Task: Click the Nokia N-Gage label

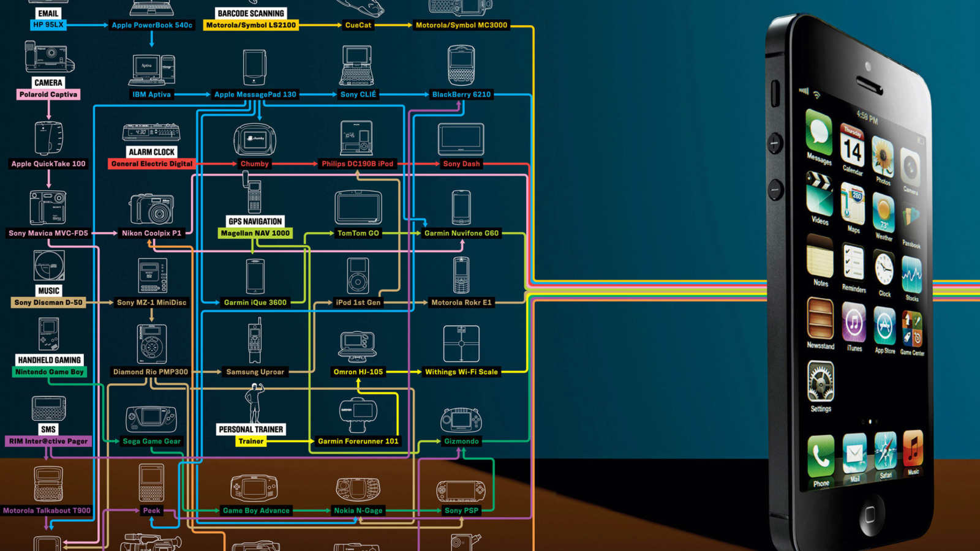Action: (x=358, y=510)
